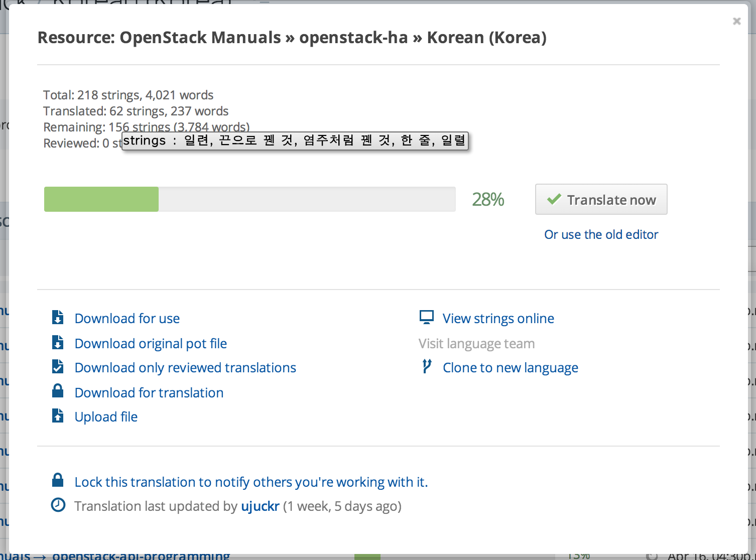Choose Download only reviewed translations
Viewport: 756px width, 560px height.
pos(185,368)
